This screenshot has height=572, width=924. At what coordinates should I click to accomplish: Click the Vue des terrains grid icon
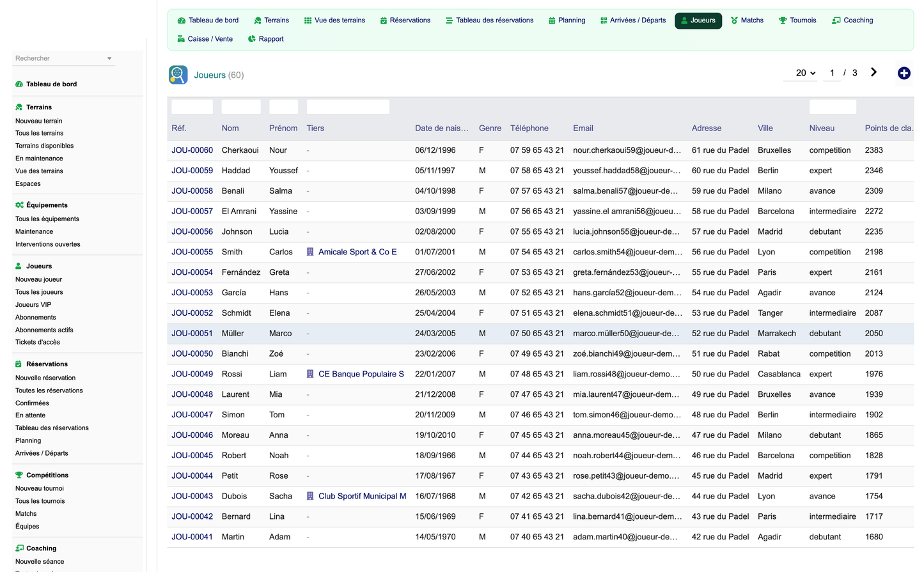(x=308, y=20)
